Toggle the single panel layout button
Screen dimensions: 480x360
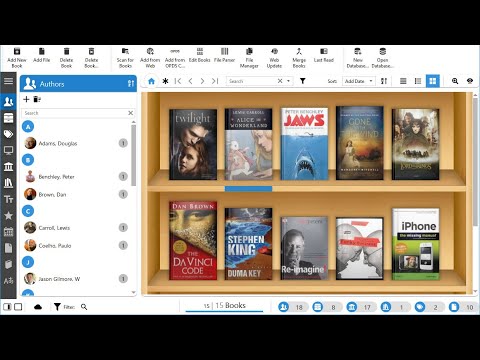click(x=18, y=307)
